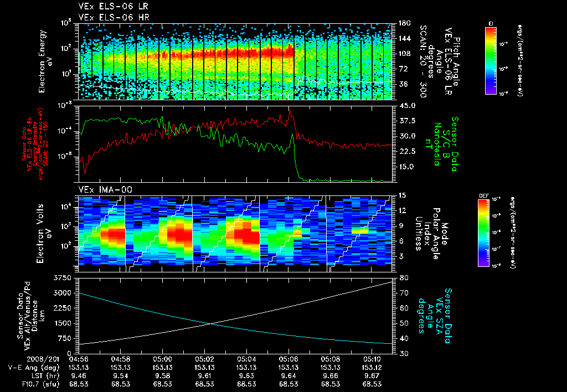567x392 pixels.
Task: Click the 108 pitch angle tick
Action: (404, 54)
